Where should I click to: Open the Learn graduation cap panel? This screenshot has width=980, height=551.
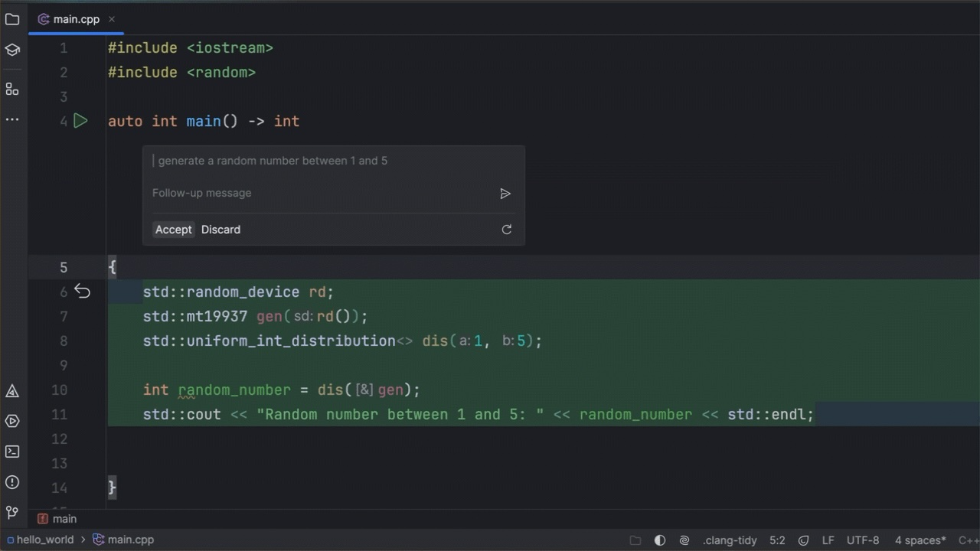click(12, 51)
